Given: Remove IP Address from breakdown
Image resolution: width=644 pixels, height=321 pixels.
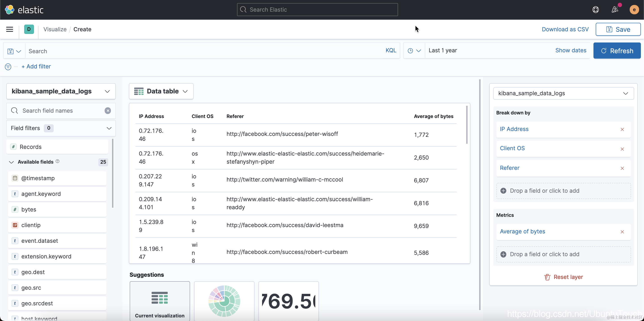Looking at the screenshot, I should pos(622,129).
